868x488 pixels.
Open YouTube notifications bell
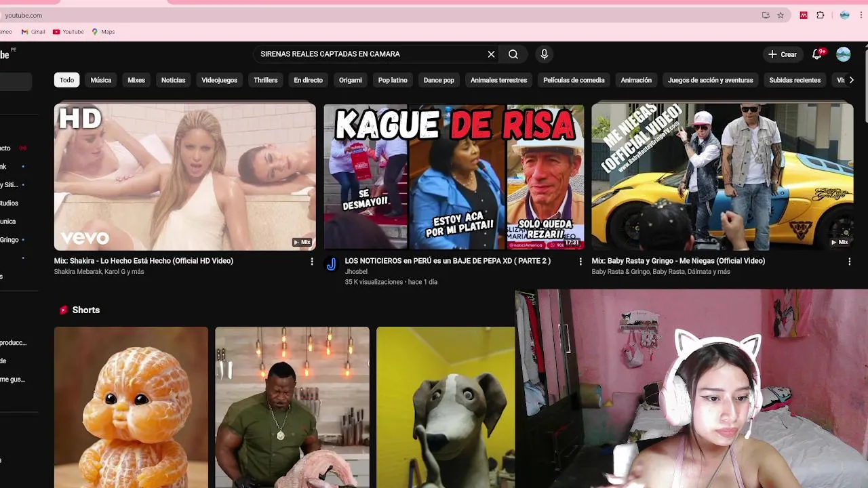(x=817, y=54)
